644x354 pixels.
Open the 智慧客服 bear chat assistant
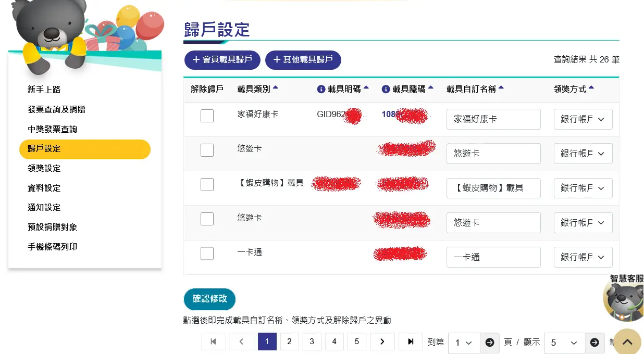(624, 299)
